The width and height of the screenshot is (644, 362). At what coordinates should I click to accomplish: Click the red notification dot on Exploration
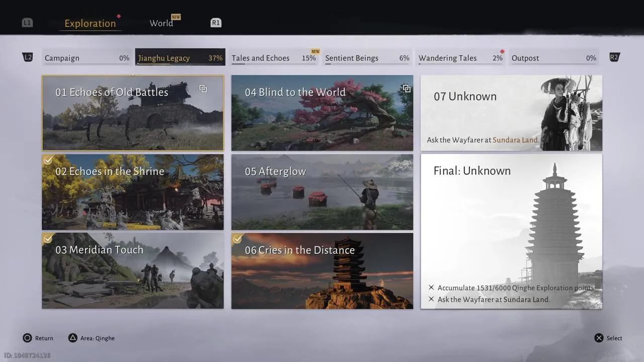coord(119,16)
